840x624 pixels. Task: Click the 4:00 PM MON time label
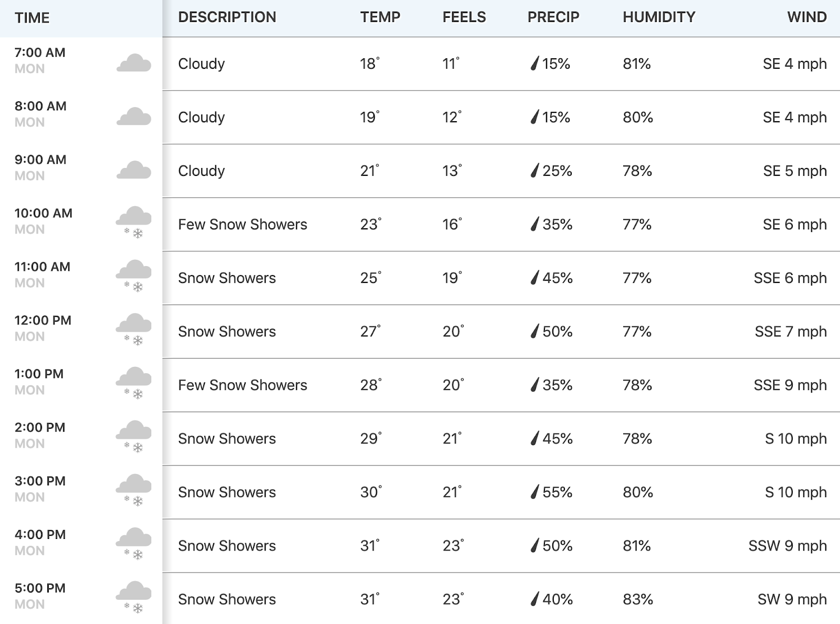point(40,542)
